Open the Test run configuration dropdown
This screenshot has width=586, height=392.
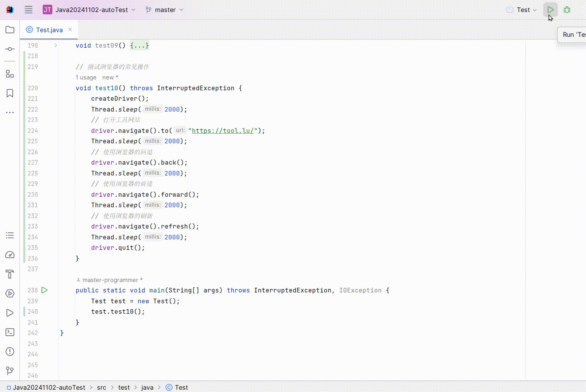(522, 10)
